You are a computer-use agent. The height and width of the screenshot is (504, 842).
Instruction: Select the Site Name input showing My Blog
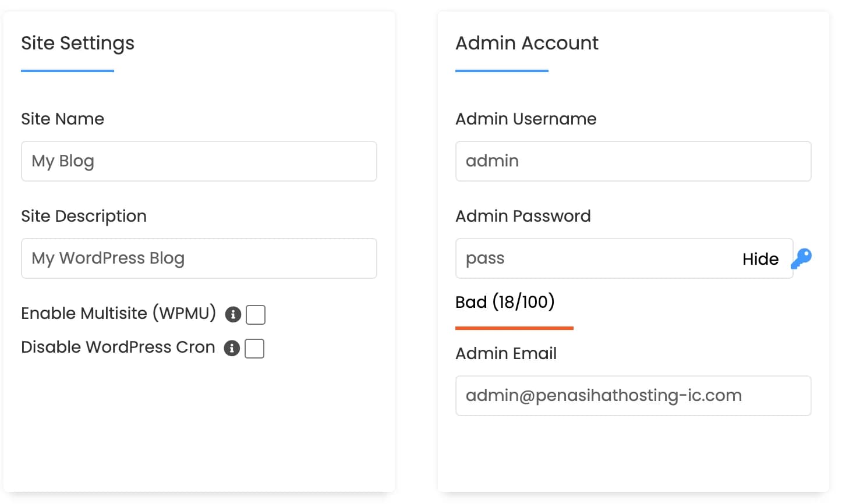coord(198,161)
